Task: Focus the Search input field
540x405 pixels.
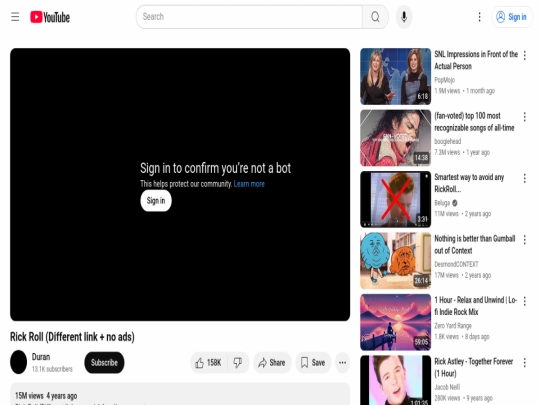Action: tap(249, 17)
